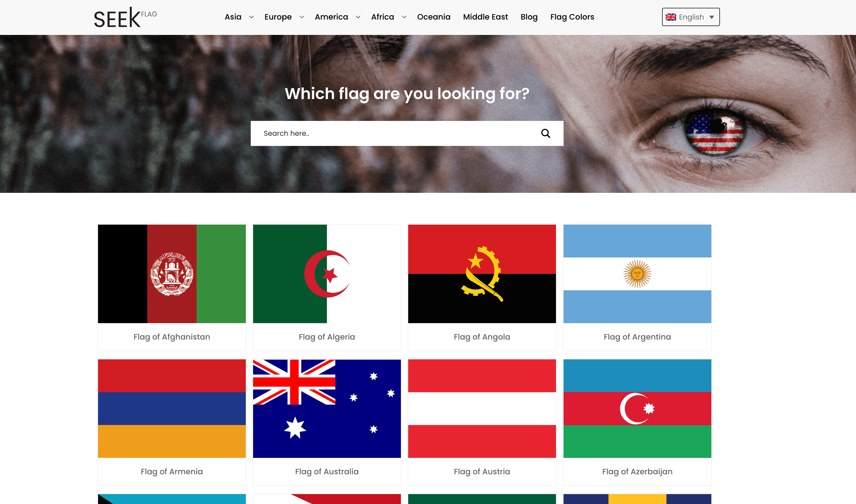
Task: Expand the America menu chevron
Action: [358, 17]
